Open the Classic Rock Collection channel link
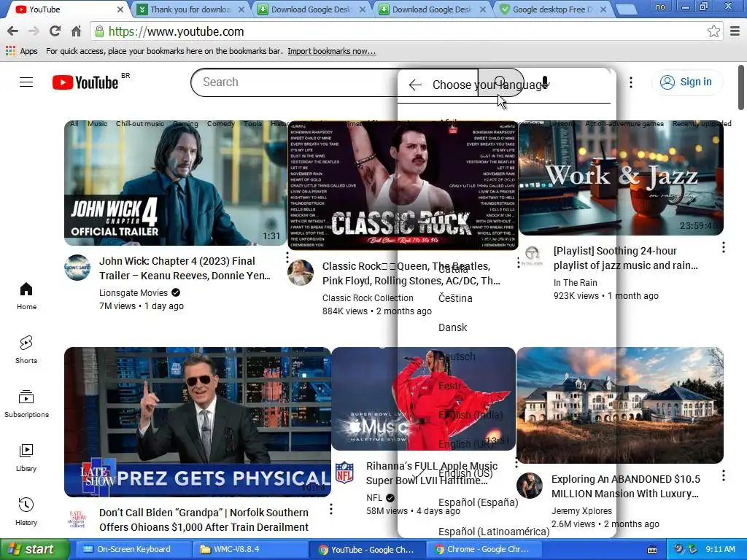The height and width of the screenshot is (560, 747). point(368,298)
